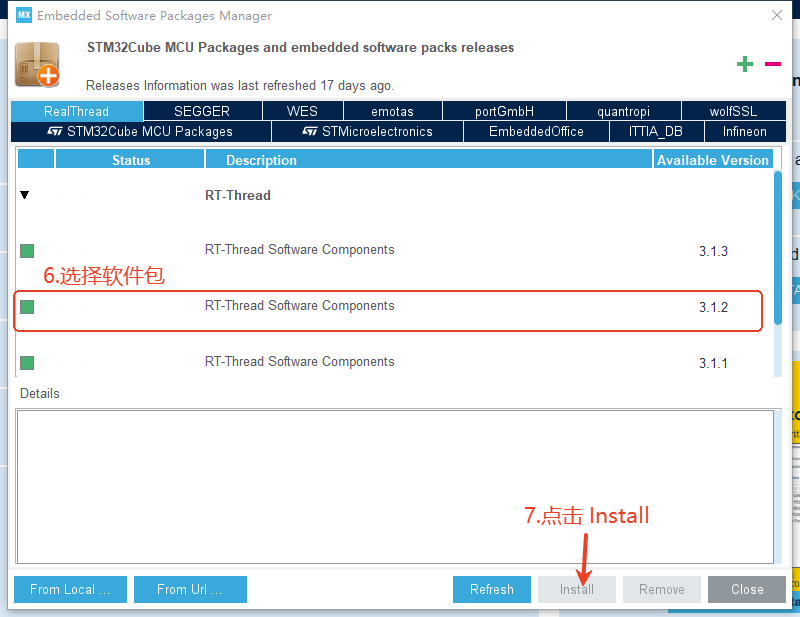
Task: Click the green plus expand-all icon
Action: 744,64
